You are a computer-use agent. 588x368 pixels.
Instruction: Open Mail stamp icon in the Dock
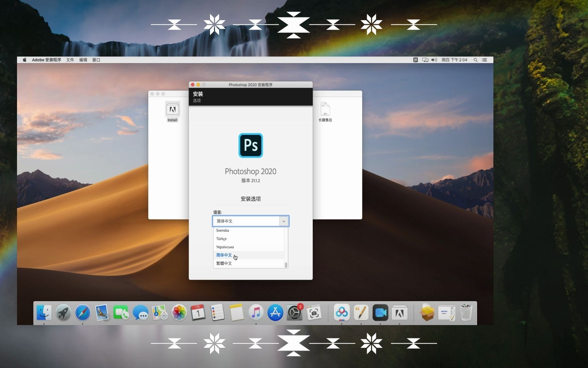[x=102, y=312]
